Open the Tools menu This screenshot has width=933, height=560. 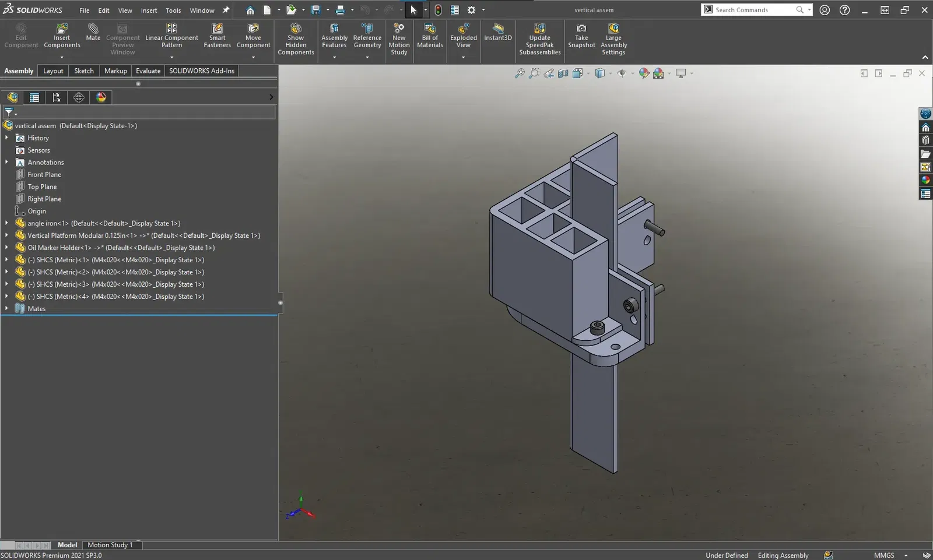pyautogui.click(x=173, y=10)
